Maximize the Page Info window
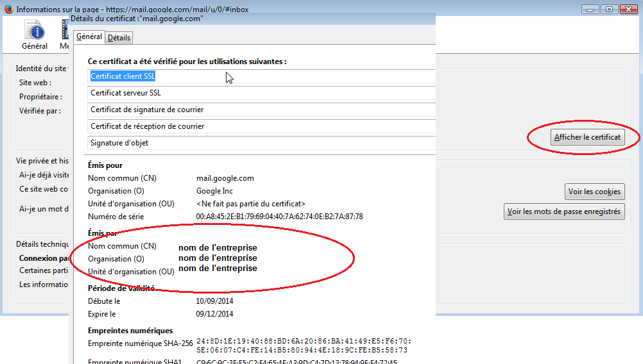This screenshot has width=643, height=364. tap(610, 9)
